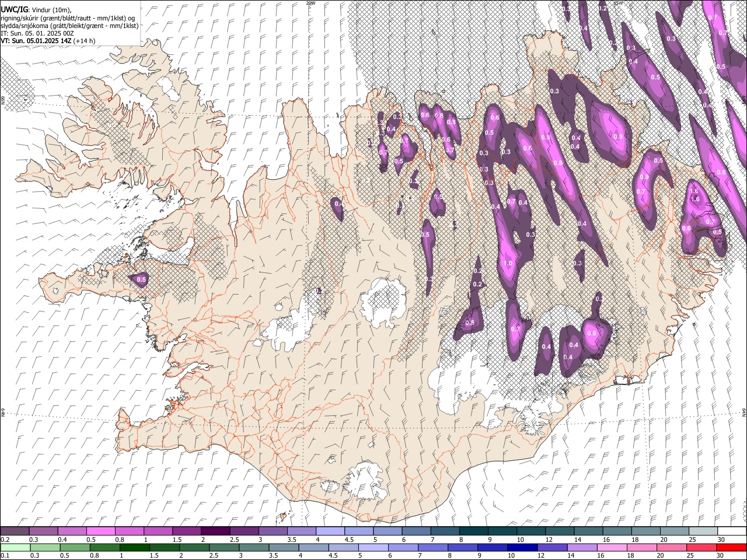The width and height of the screenshot is (747, 560).
Task: Click the "15W" longitude label
Action: [x=619, y=3]
